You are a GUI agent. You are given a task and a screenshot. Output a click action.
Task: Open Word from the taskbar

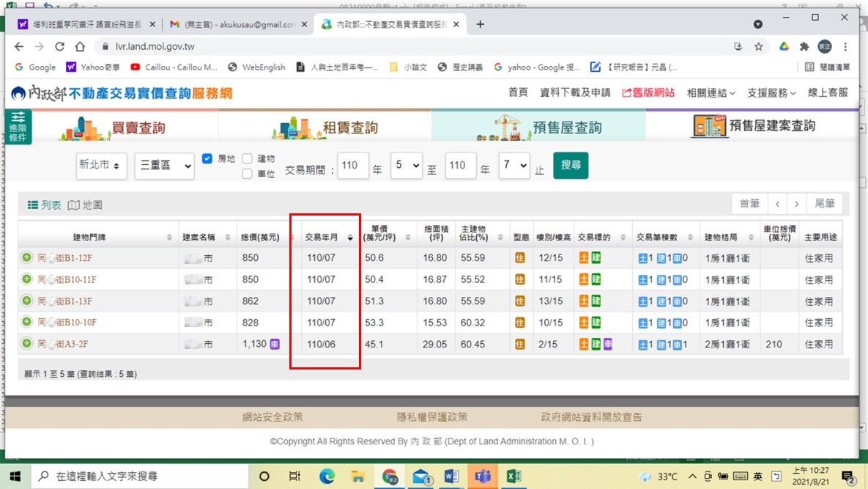pyautogui.click(x=451, y=477)
